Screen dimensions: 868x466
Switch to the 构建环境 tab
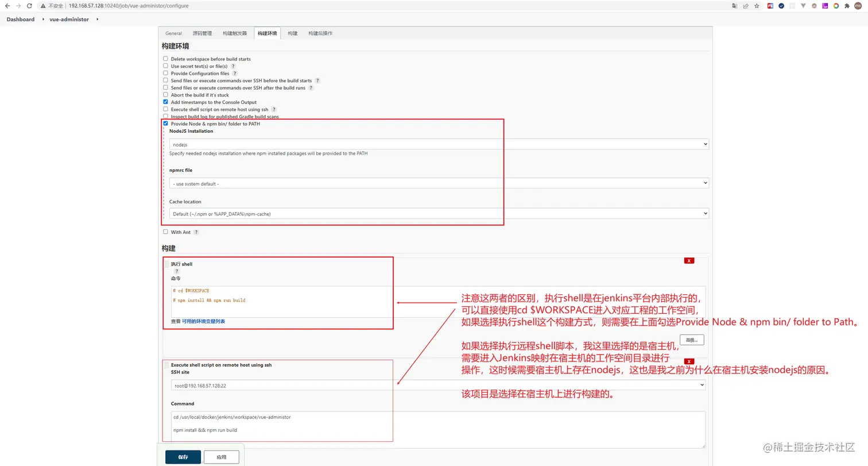click(268, 33)
